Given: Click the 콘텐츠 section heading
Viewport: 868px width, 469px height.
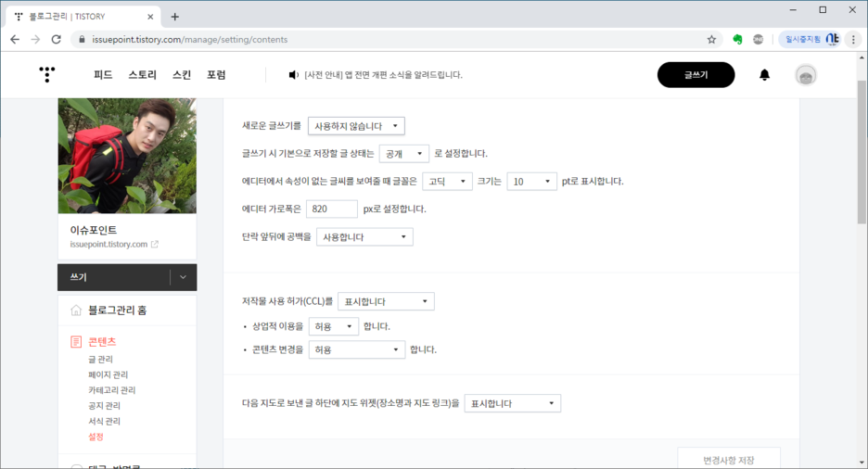Looking at the screenshot, I should click(x=102, y=342).
